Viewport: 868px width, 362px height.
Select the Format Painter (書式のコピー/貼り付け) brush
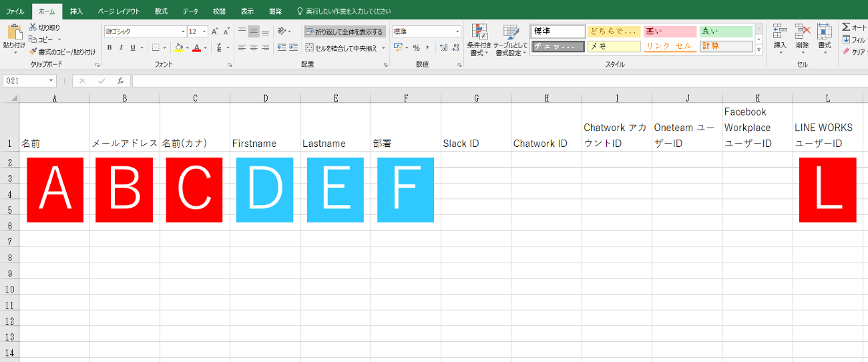(x=33, y=51)
